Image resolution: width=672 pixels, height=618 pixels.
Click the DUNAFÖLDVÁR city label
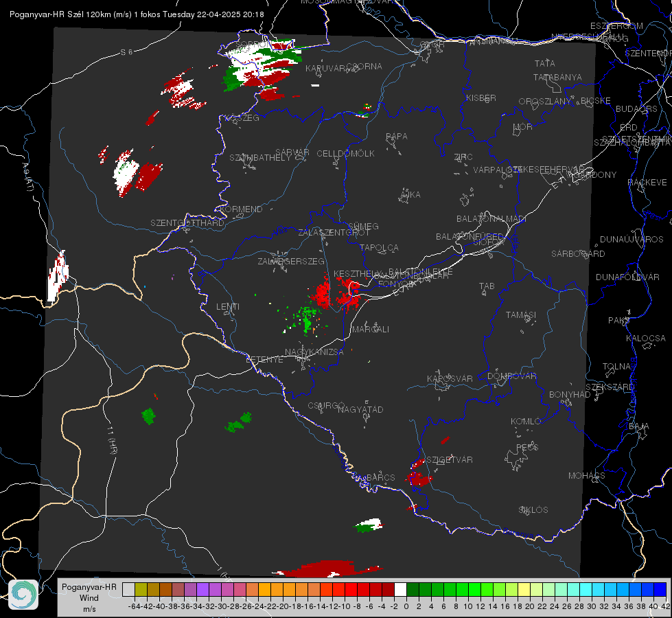627,277
